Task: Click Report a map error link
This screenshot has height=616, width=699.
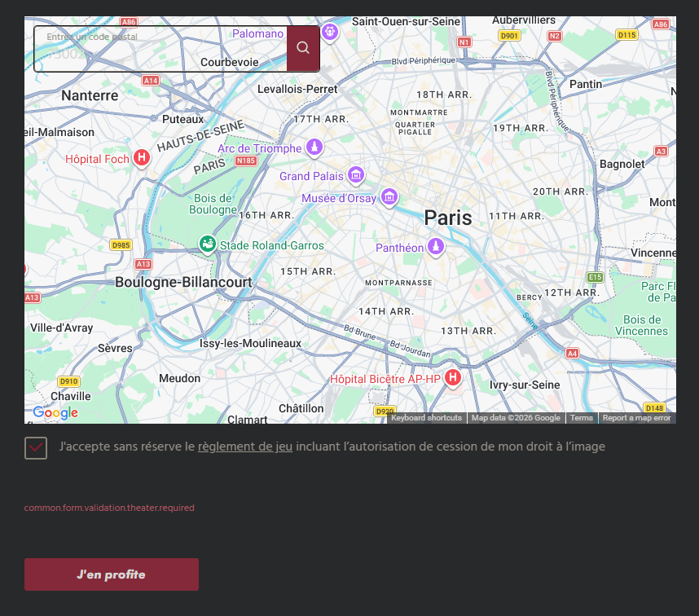Action: coord(636,418)
